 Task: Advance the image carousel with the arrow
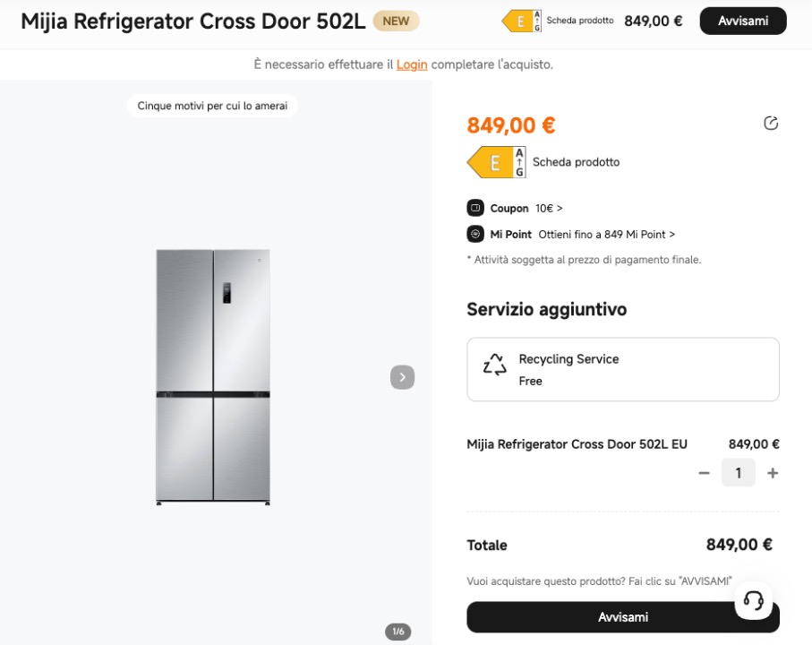pos(402,376)
